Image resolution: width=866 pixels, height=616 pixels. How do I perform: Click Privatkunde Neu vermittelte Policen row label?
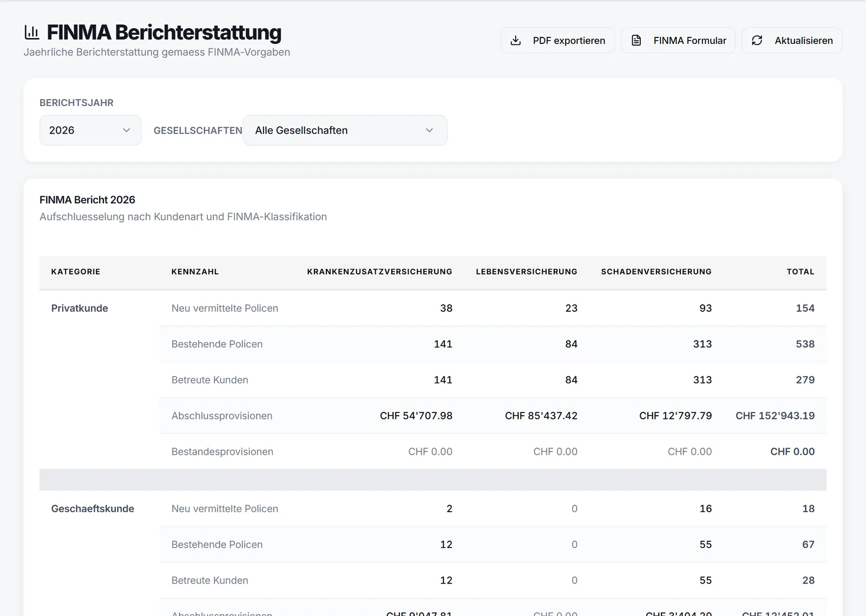point(225,309)
